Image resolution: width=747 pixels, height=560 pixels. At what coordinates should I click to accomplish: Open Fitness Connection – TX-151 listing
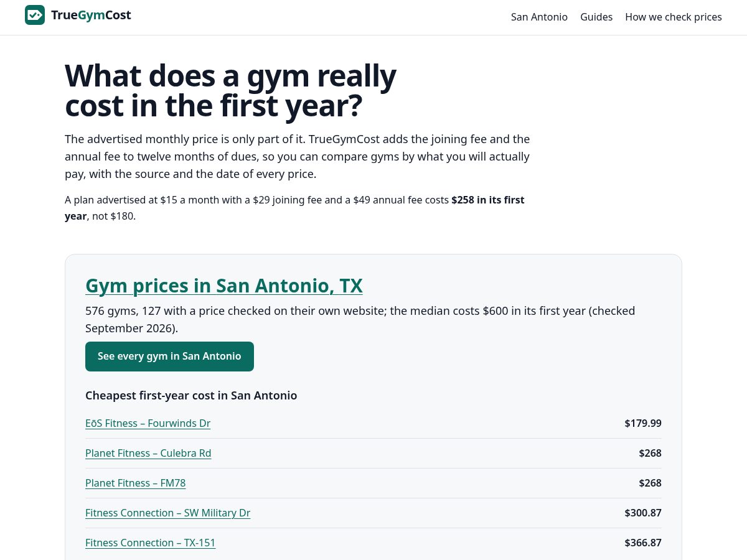[150, 543]
